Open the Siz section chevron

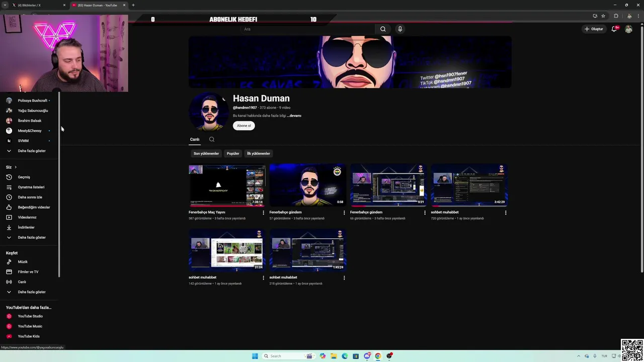pyautogui.click(x=15, y=167)
